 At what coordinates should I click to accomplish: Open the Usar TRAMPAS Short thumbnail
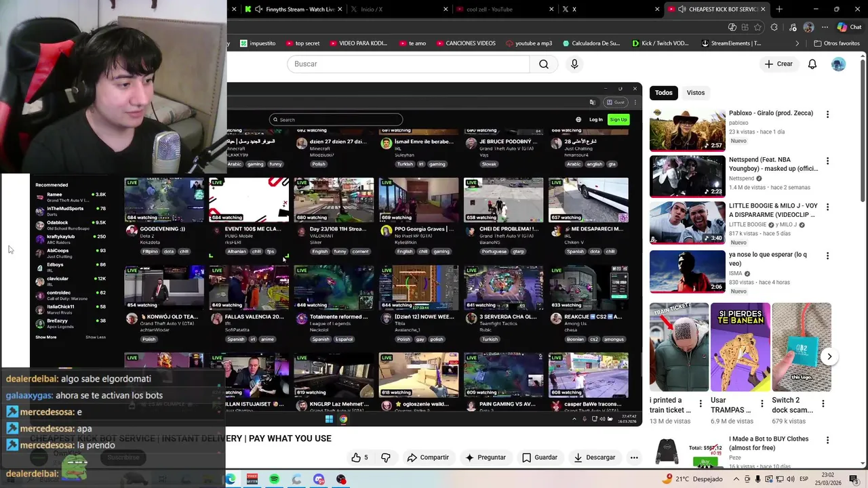coord(740,347)
